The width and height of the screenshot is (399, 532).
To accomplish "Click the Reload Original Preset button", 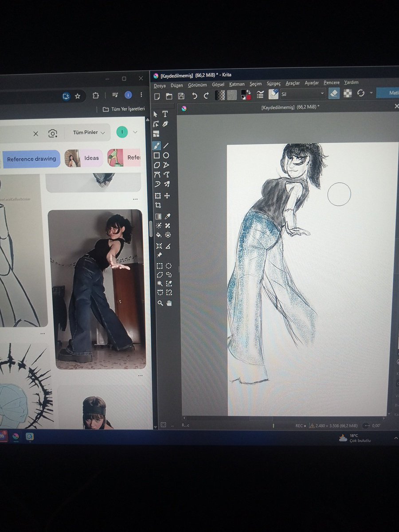I will click(x=361, y=93).
